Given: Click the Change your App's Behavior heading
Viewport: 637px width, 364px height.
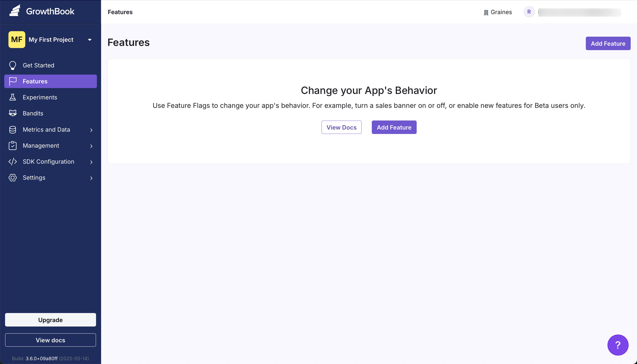Looking at the screenshot, I should [369, 90].
